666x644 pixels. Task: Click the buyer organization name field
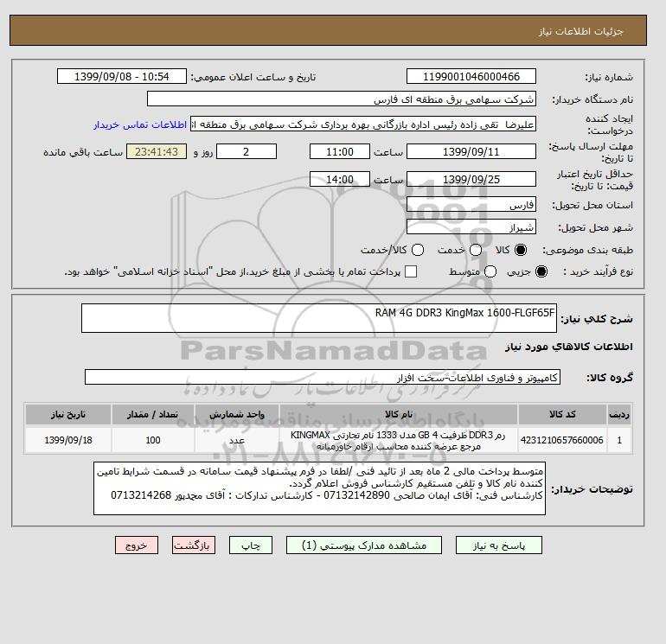(x=342, y=99)
